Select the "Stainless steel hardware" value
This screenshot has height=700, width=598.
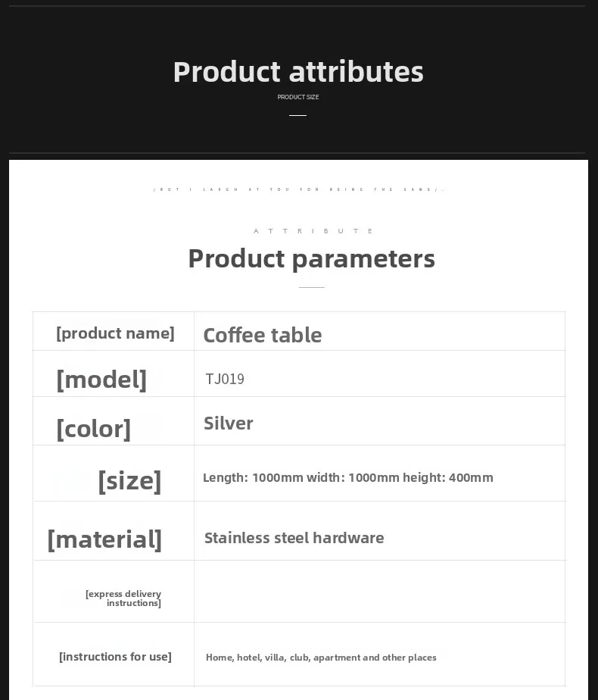click(294, 538)
